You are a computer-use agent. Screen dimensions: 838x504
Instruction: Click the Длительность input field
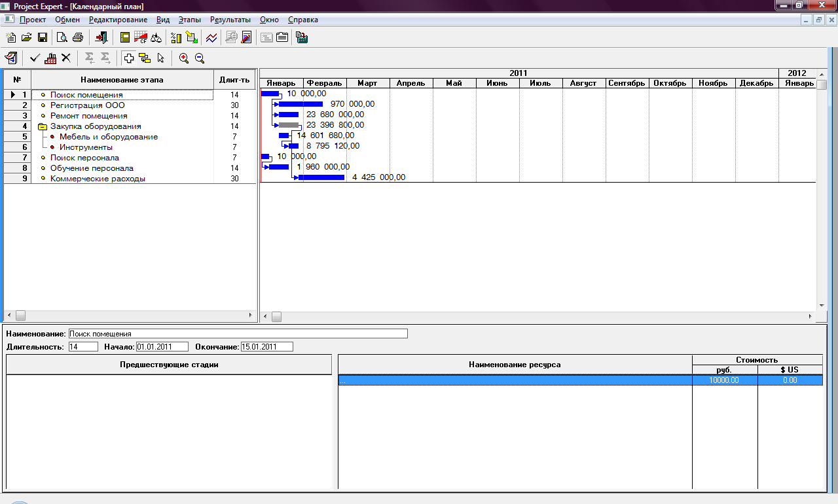82,347
